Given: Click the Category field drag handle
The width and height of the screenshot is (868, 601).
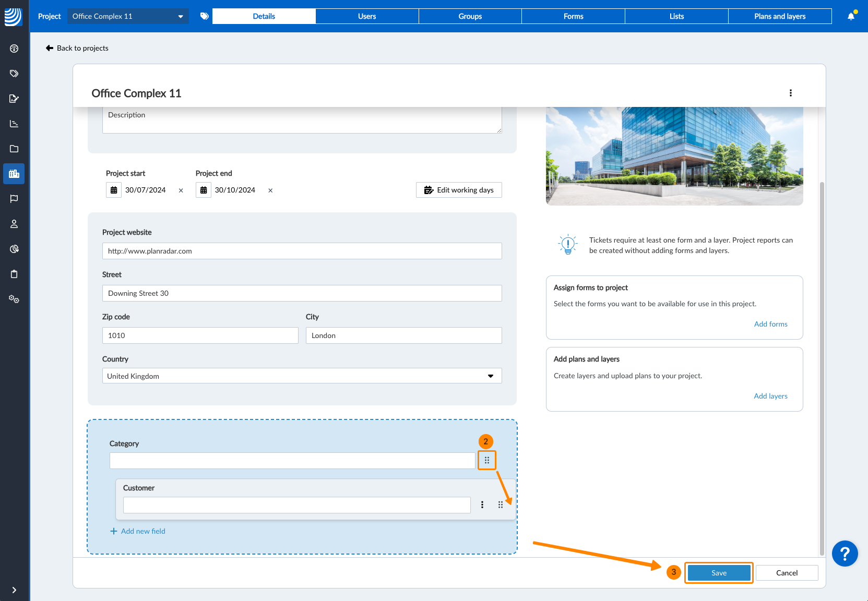Looking at the screenshot, I should click(x=486, y=460).
